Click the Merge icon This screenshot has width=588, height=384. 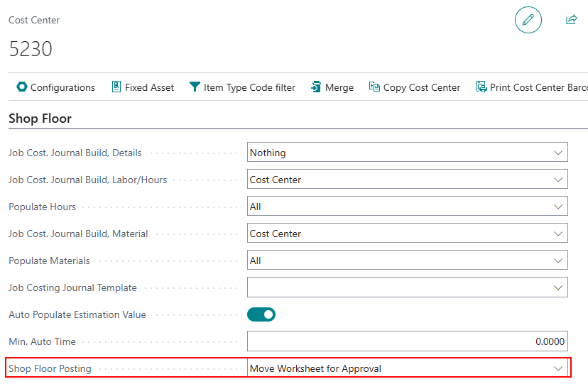tap(316, 87)
